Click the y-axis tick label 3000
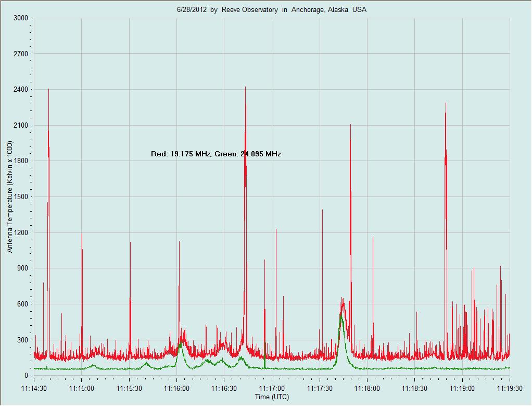Viewport: 532px width, 406px height. [21, 18]
